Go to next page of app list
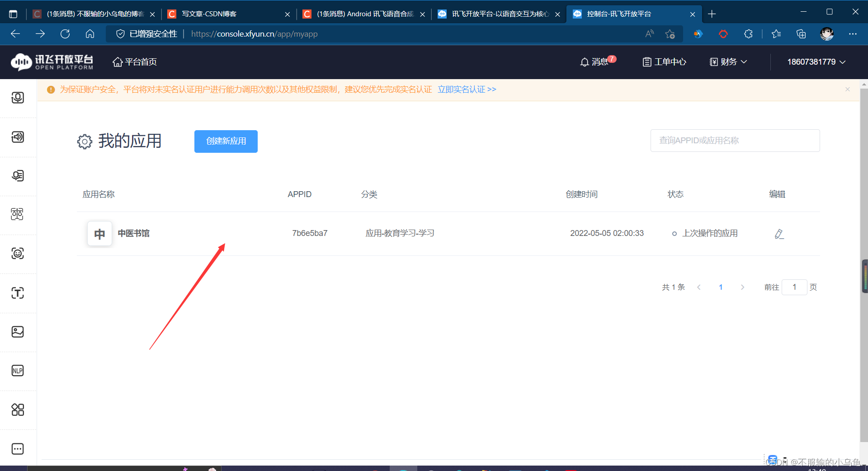 742,287
